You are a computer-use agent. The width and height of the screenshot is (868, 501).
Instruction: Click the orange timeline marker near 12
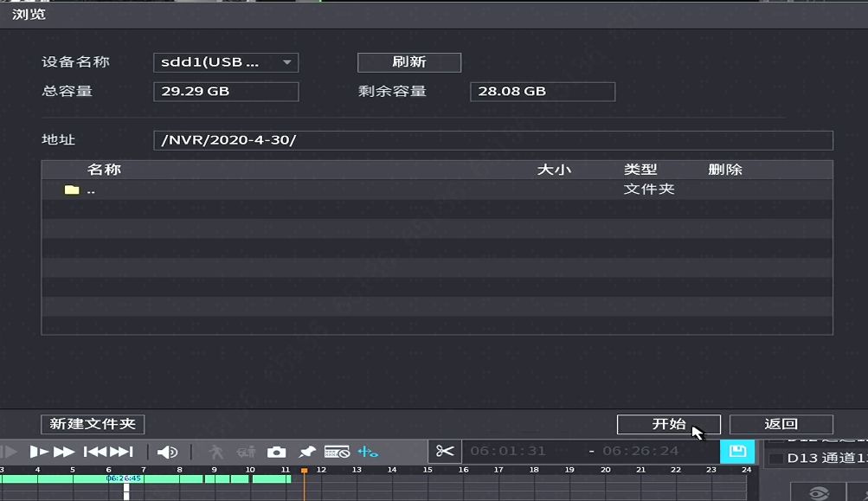tap(304, 471)
